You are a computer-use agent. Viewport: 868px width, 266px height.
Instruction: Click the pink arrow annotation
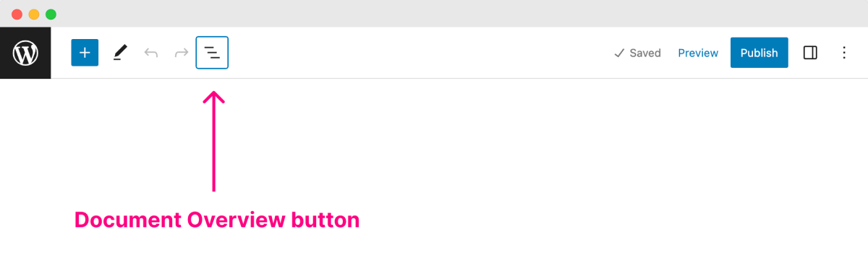pos(213,141)
